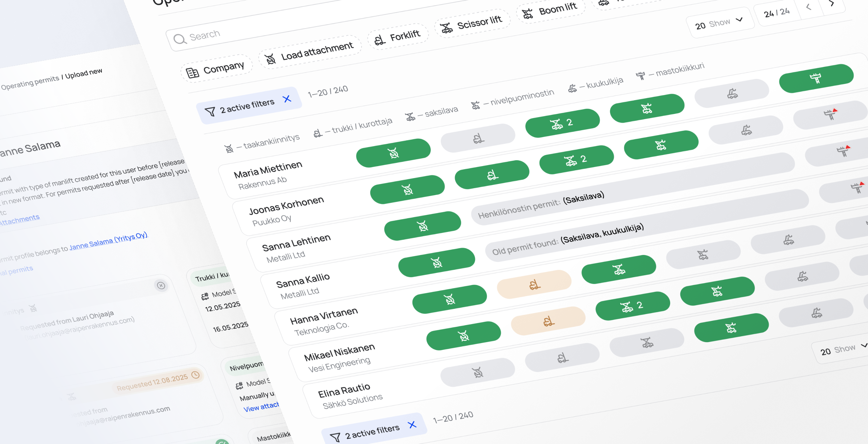Click the circled X icon in permit card
868x444 pixels.
(161, 285)
